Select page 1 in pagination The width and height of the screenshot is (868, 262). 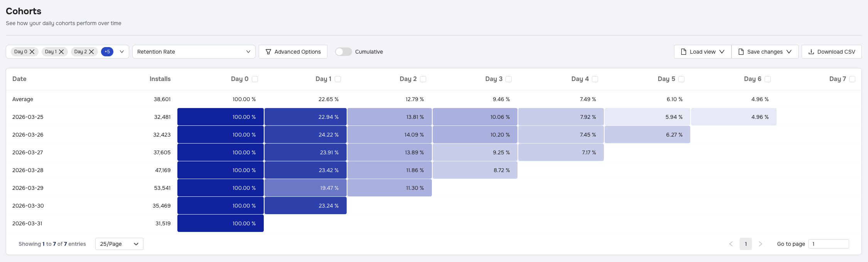745,244
